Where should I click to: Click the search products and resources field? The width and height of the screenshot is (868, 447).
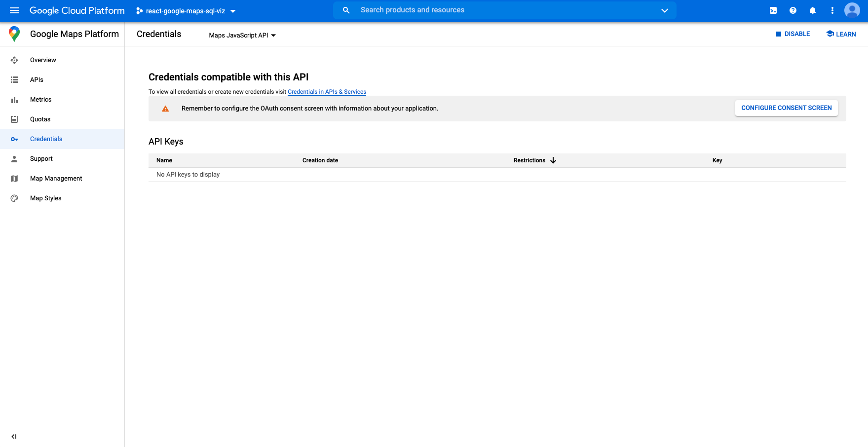pyautogui.click(x=505, y=10)
